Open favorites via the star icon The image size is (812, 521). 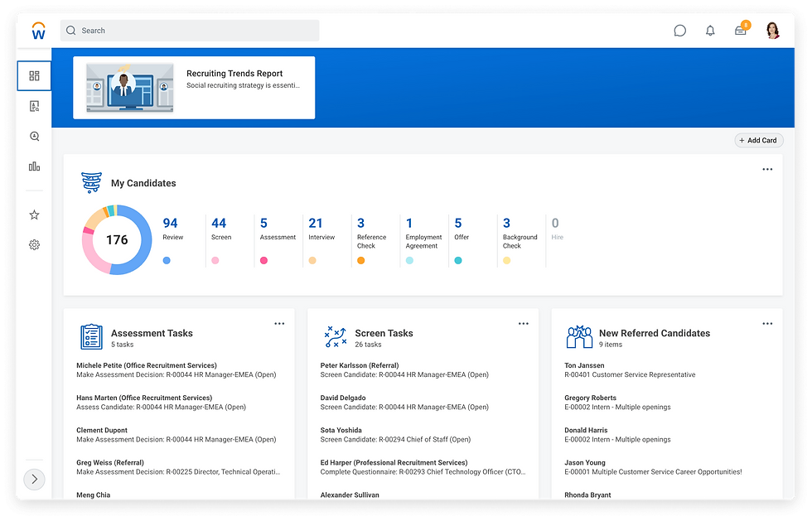[34, 214]
